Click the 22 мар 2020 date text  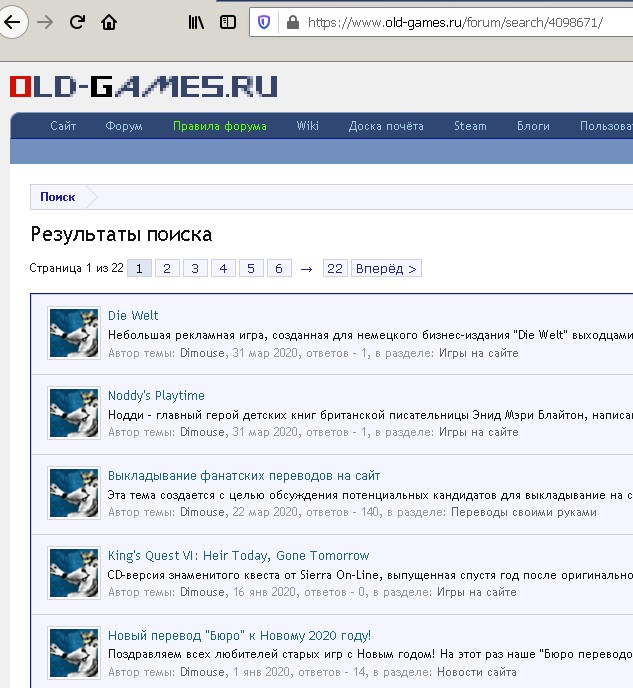265,512
